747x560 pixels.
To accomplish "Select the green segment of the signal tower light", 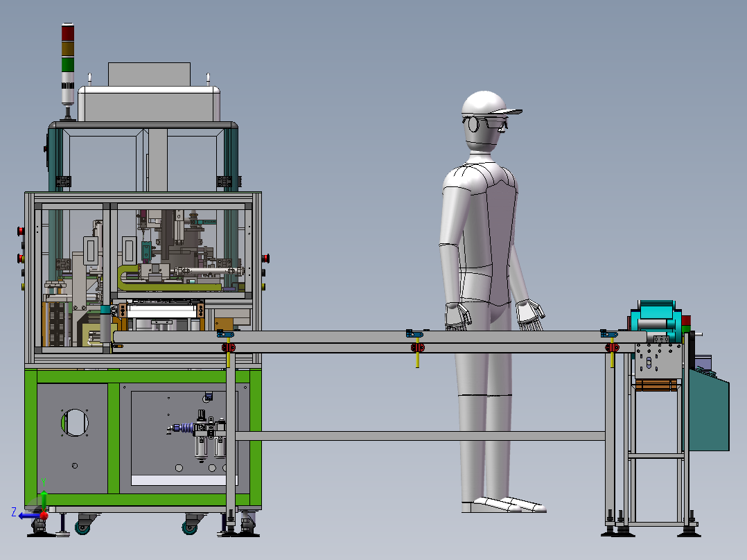I will tap(68, 64).
